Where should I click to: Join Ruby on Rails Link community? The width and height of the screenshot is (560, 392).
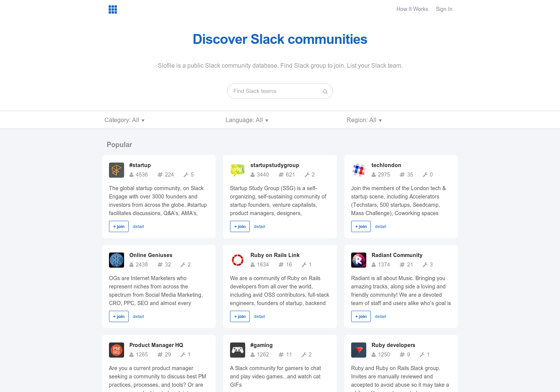click(240, 316)
